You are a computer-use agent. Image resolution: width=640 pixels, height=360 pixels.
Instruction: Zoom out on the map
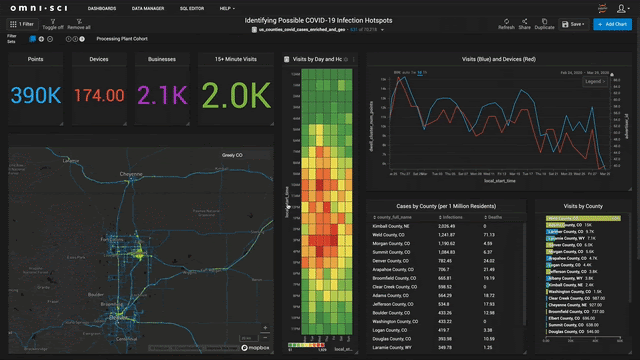(x=265, y=338)
